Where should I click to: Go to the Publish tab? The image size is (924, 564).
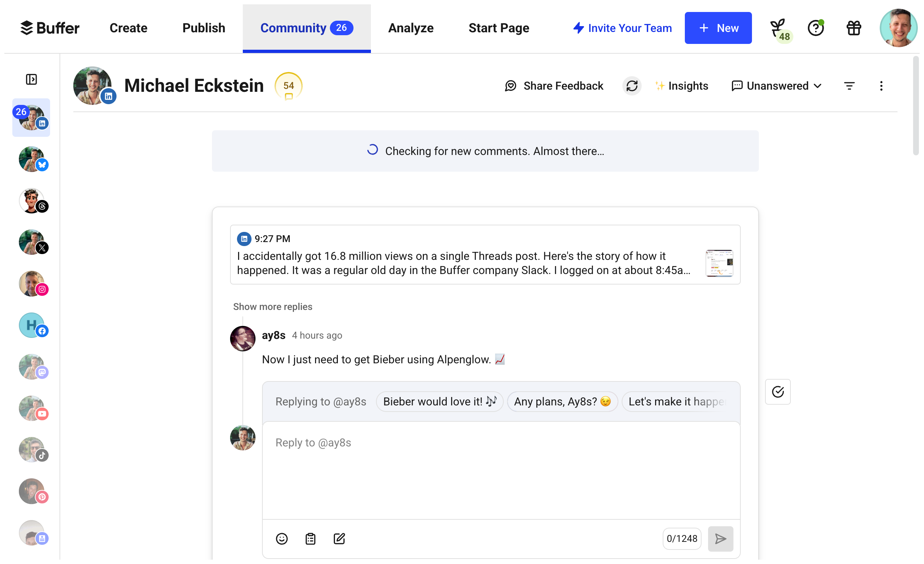(204, 28)
